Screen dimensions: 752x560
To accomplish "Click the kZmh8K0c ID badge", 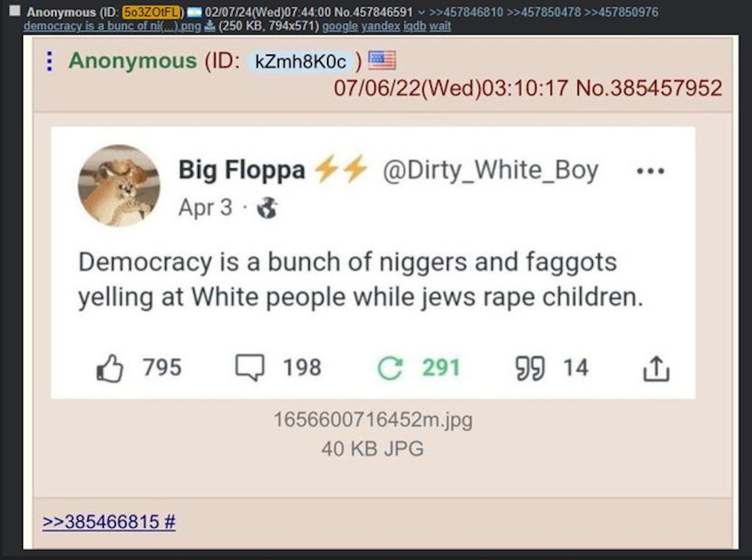I will (x=301, y=61).
